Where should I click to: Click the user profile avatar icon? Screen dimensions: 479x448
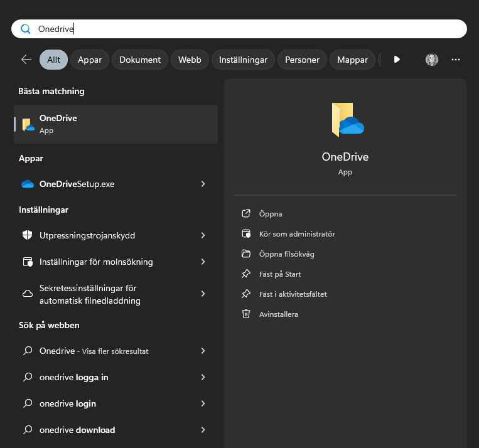[431, 60]
